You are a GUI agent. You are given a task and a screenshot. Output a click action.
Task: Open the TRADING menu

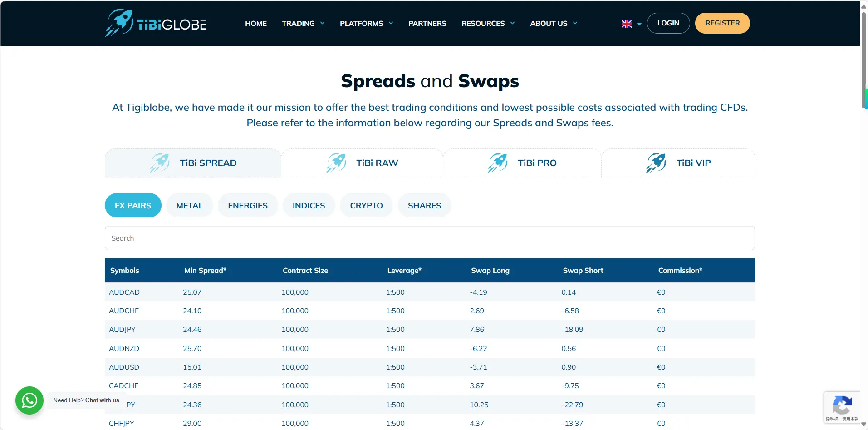298,23
